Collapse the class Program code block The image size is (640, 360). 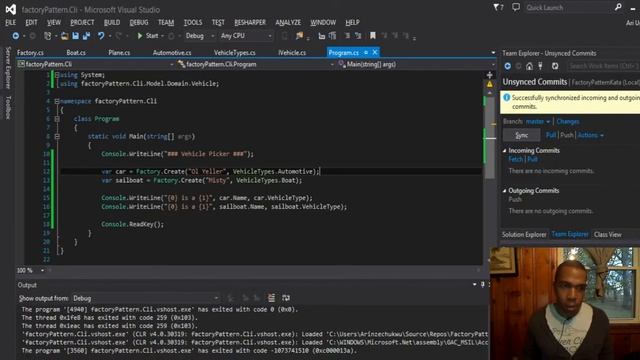click(x=57, y=119)
